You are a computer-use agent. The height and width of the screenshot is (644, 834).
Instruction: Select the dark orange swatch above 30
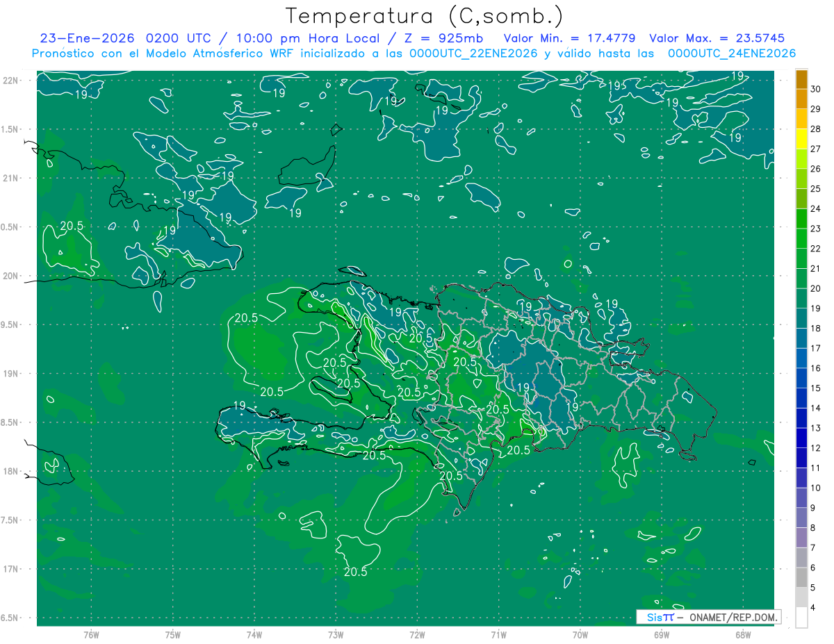click(x=801, y=79)
